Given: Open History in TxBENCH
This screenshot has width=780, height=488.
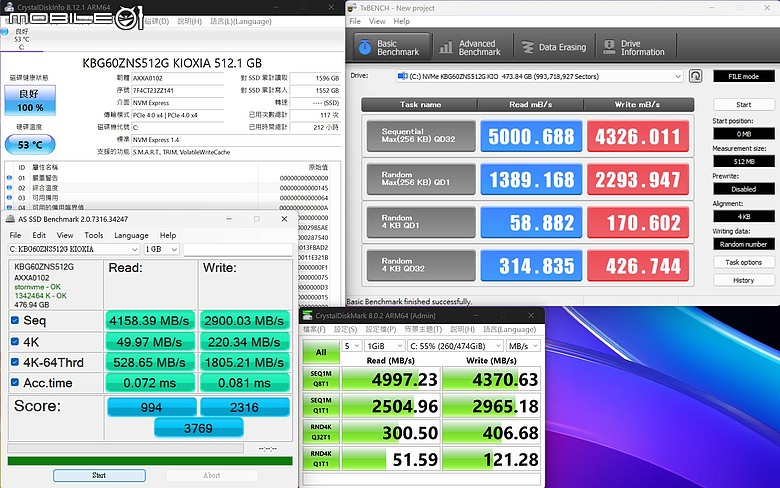Looking at the screenshot, I should click(744, 281).
